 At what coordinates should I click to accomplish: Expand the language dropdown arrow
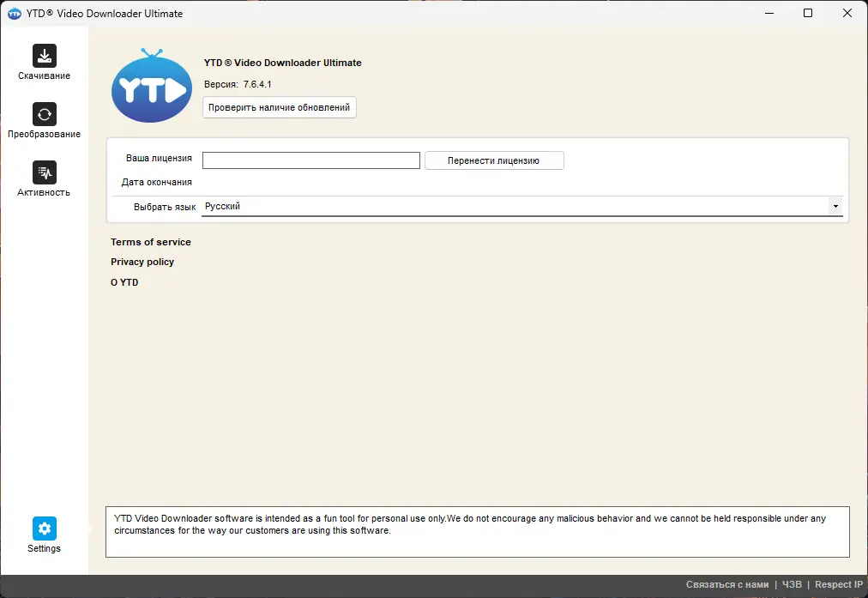835,207
